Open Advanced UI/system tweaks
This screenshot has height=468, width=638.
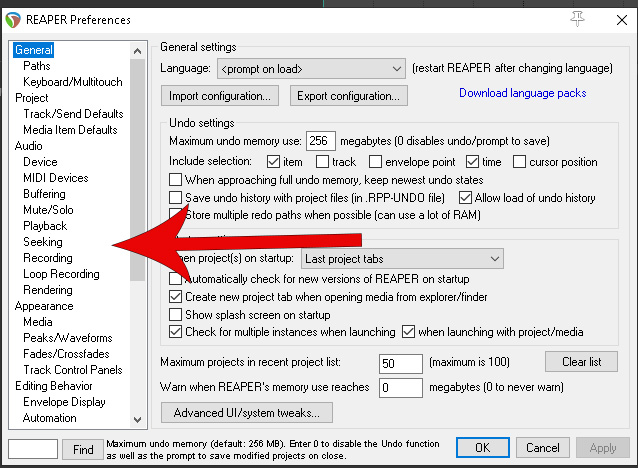click(247, 413)
